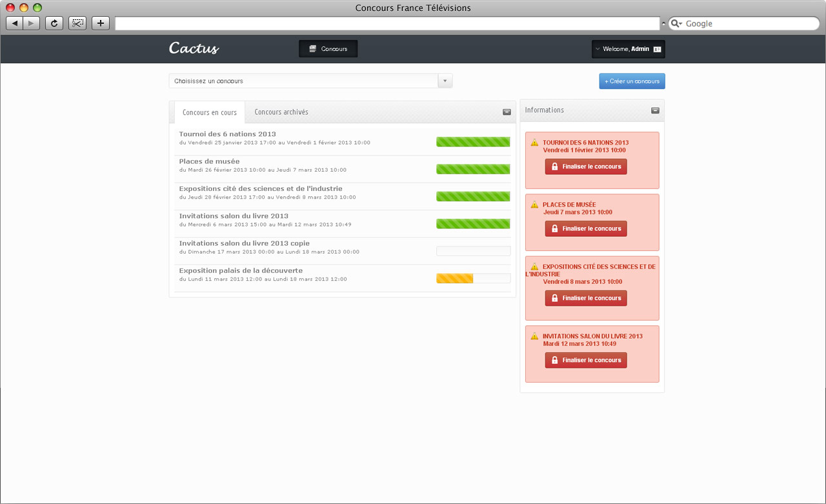
Task: Go back with the browser back arrow
Action: [15, 23]
